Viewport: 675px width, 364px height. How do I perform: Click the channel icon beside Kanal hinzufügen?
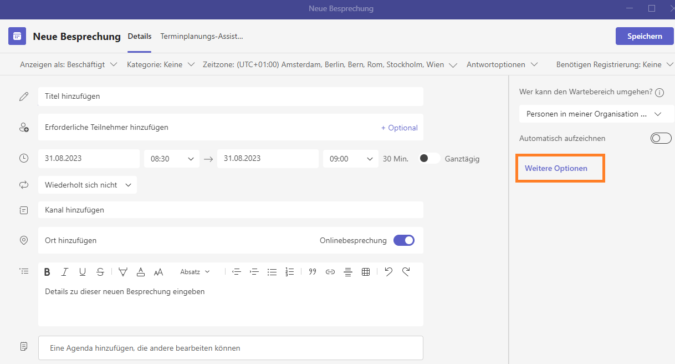pyautogui.click(x=24, y=210)
